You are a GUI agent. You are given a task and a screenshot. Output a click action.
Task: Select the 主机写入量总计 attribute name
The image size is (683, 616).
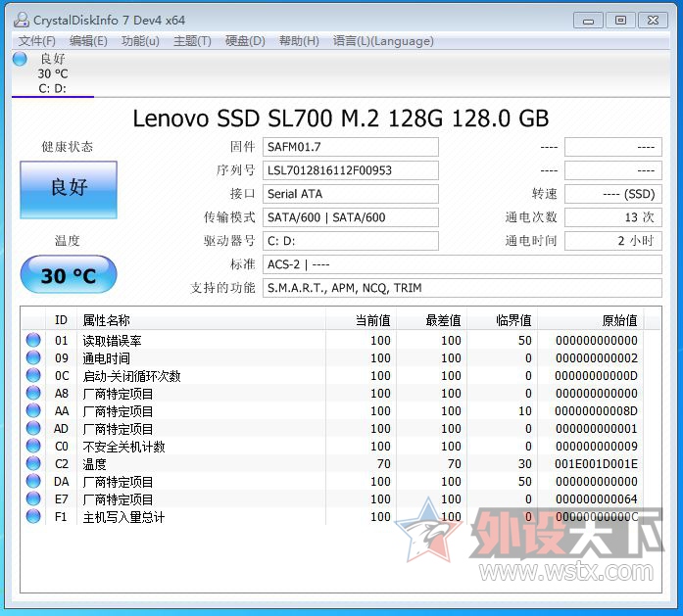pyautogui.click(x=123, y=517)
